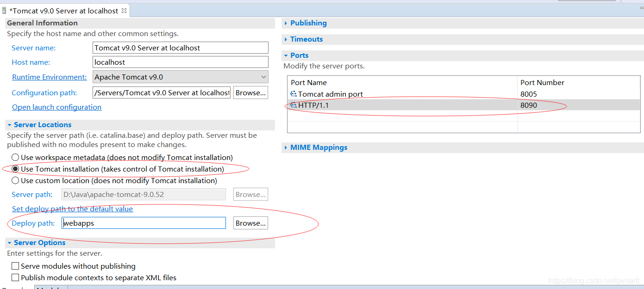Expand the Publishing section
Viewport: 644px width, 289px height.
[x=286, y=23]
